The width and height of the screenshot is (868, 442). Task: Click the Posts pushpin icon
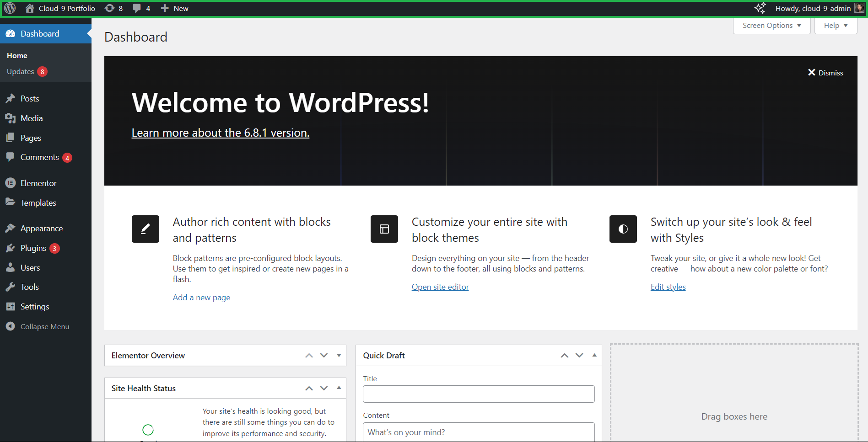click(11, 99)
